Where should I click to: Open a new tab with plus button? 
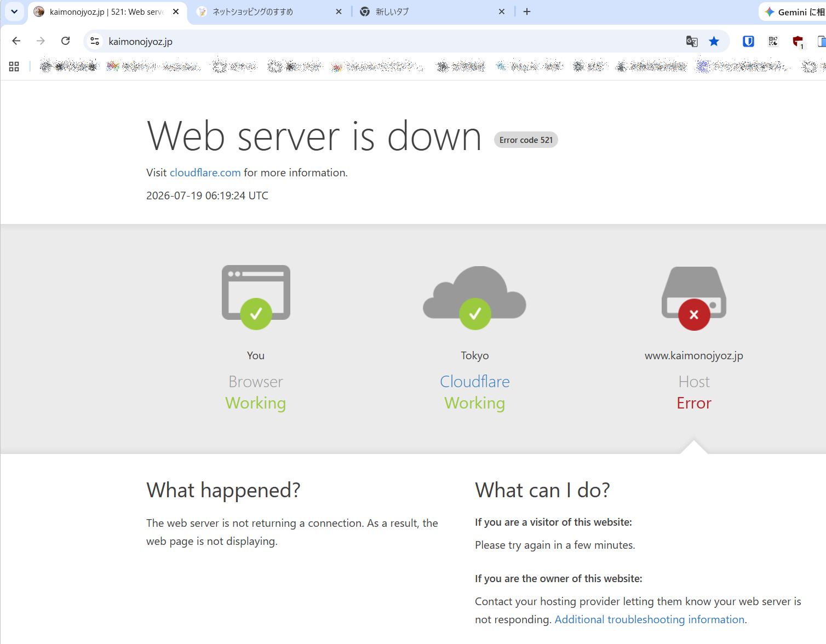click(x=527, y=12)
